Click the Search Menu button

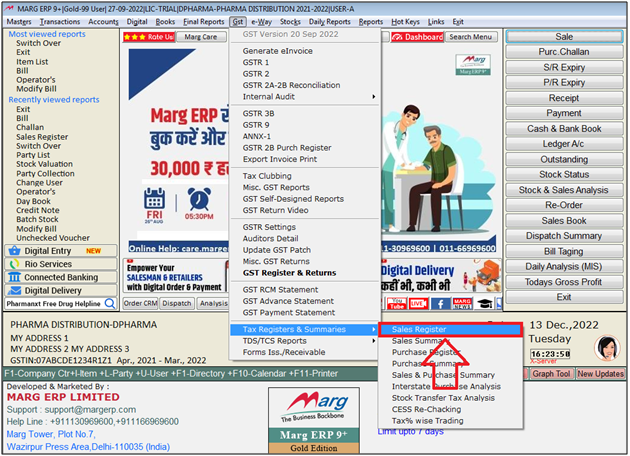pyautogui.click(x=470, y=37)
